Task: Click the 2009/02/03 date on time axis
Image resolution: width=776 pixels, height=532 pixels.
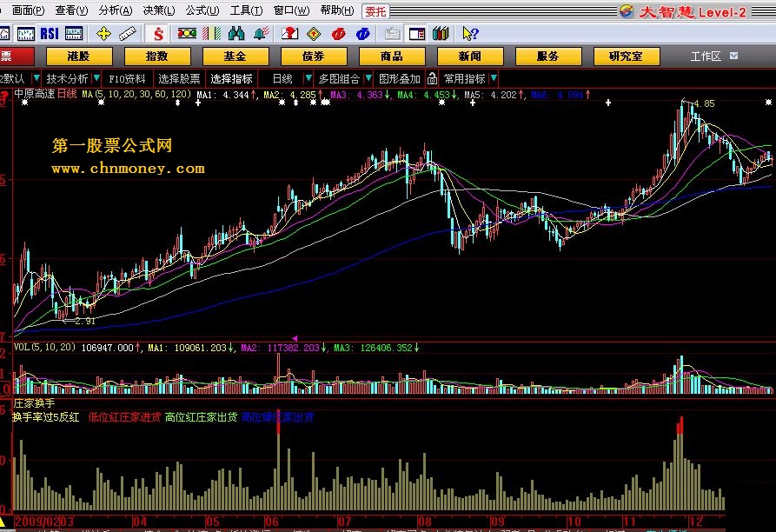Action: 44,521
